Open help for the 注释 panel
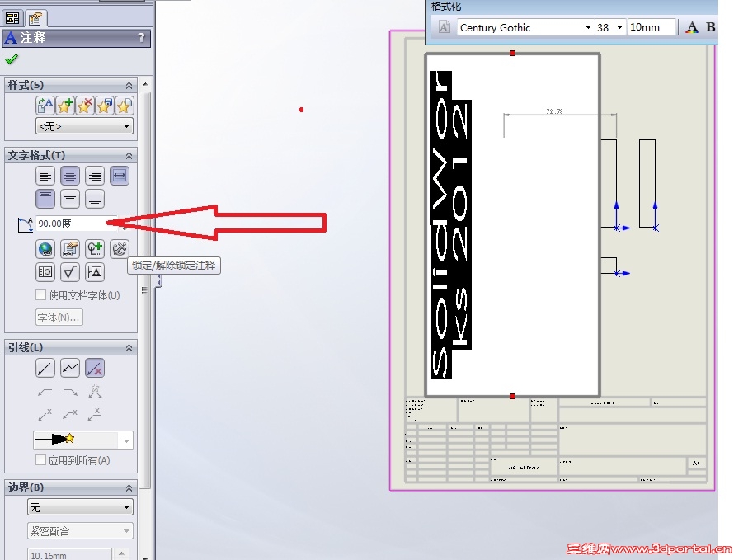This screenshot has height=560, width=748. pos(141,37)
